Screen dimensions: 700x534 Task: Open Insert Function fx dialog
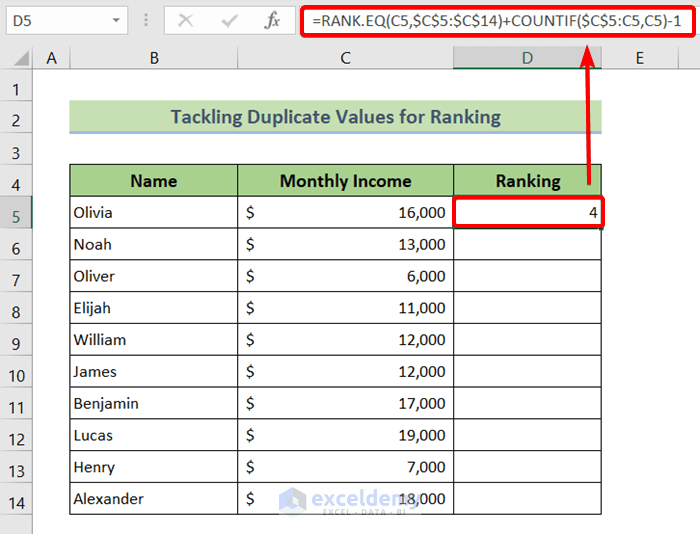click(x=272, y=21)
